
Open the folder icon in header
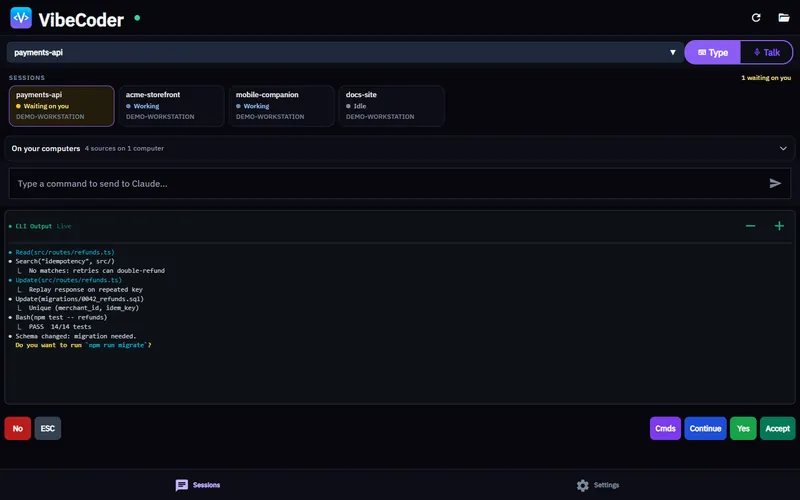click(784, 18)
